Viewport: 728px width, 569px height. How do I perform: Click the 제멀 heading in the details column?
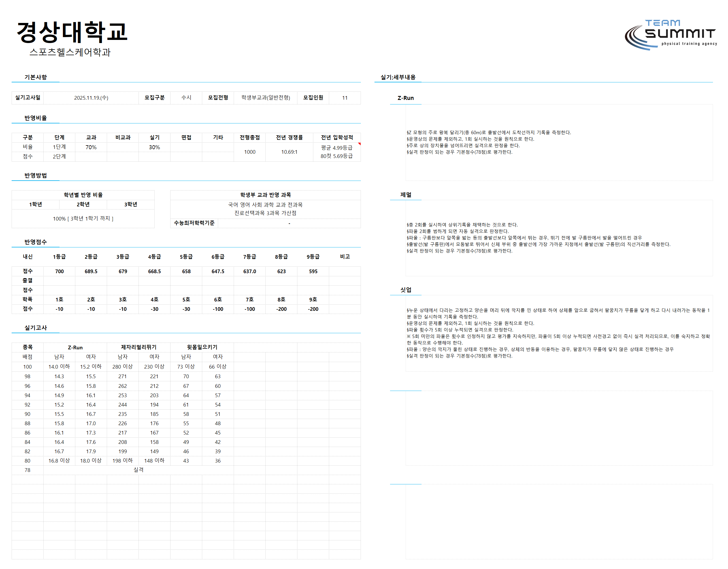[406, 195]
